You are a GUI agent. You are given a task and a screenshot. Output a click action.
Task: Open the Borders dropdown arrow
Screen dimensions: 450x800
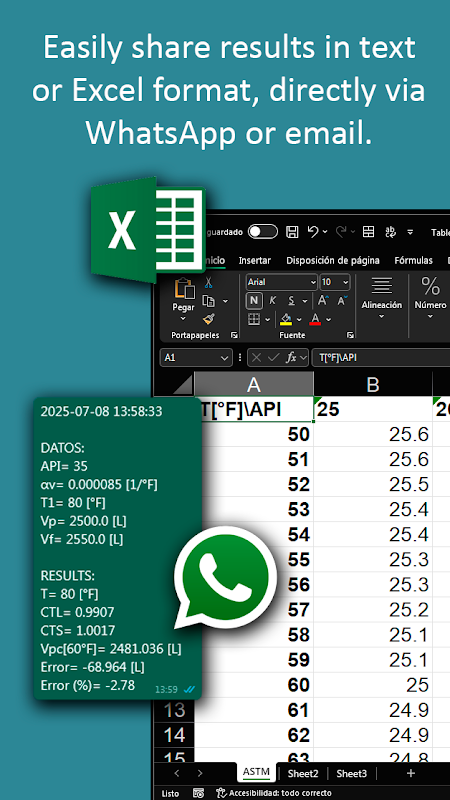point(268,320)
